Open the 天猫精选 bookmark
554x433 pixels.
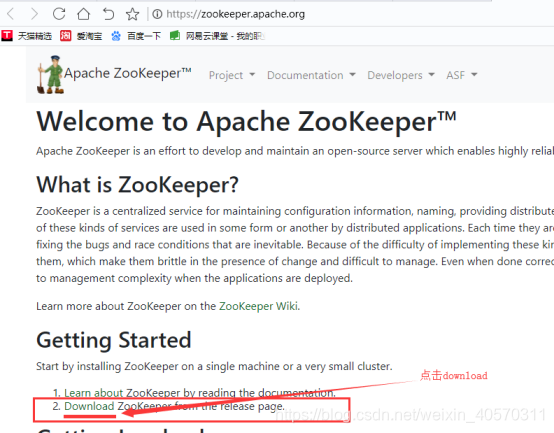(35, 36)
